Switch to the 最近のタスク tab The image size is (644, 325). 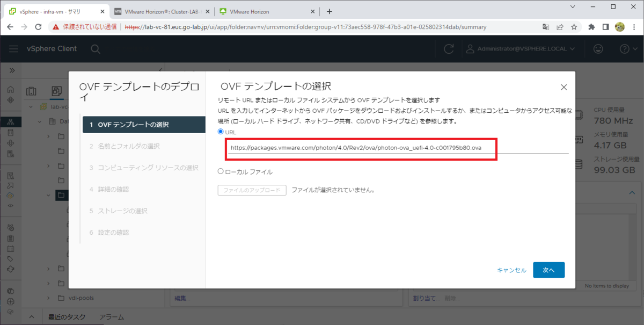[67, 317]
